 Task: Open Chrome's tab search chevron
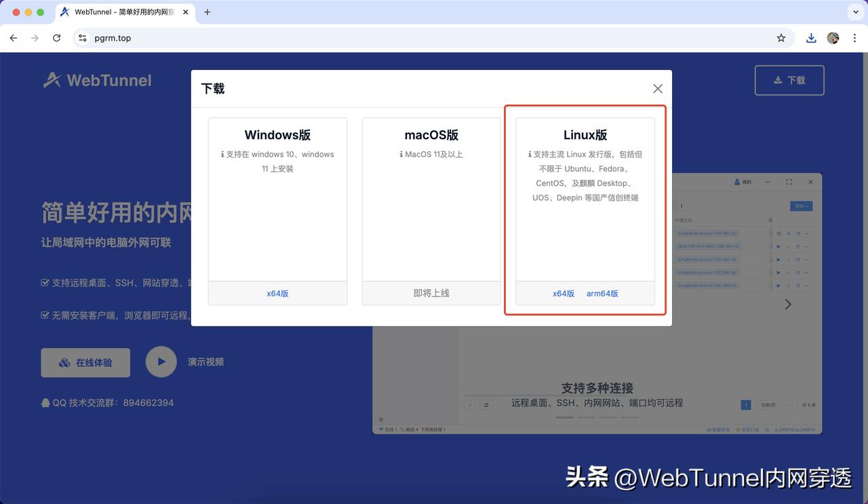(x=855, y=12)
